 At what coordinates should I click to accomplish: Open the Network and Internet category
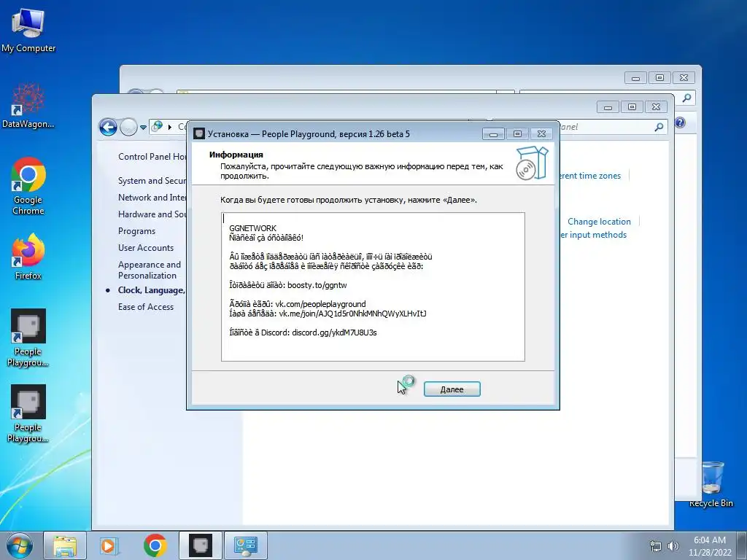(x=152, y=197)
